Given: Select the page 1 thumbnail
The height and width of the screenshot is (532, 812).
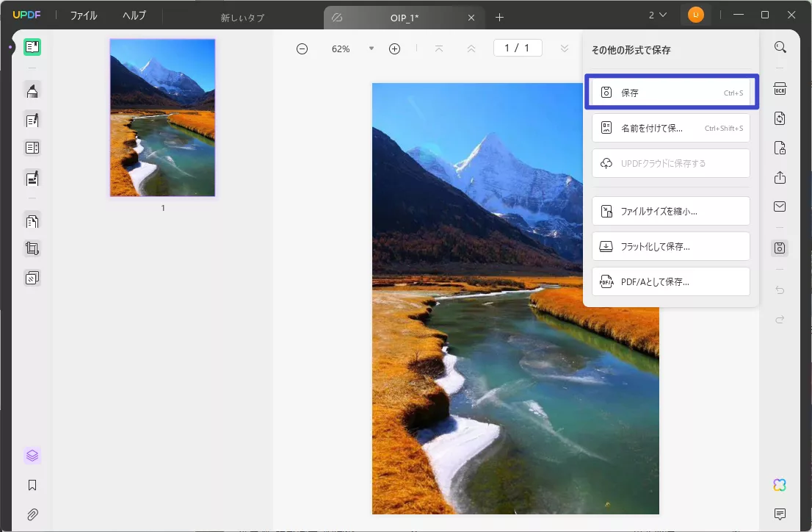Looking at the screenshot, I should (162, 118).
